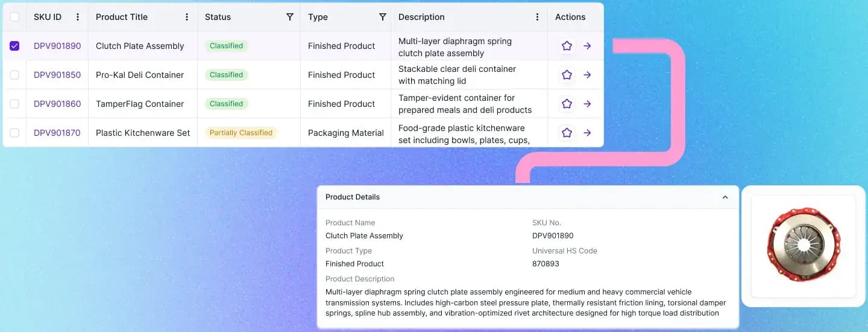Select the TamperFlag Container title cell
868x332 pixels.
140,104
